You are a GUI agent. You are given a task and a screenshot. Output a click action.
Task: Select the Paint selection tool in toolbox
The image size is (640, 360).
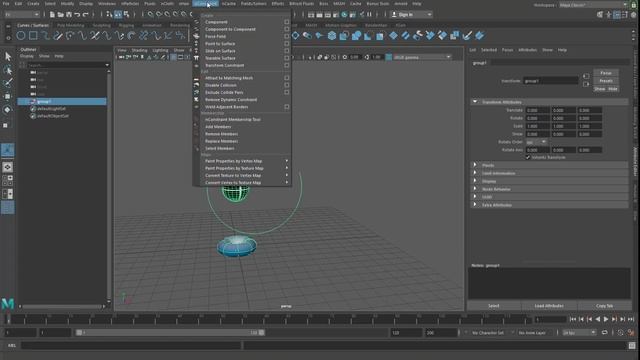(x=8, y=83)
